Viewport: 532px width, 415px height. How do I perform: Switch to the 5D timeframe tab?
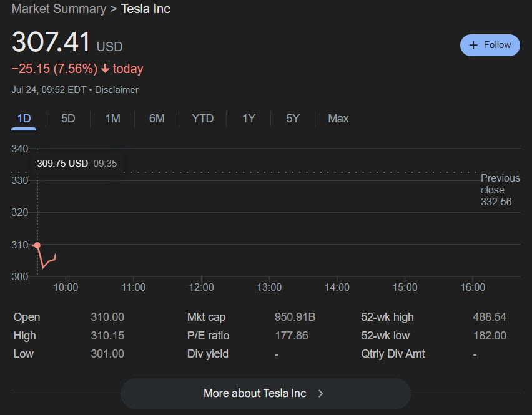pyautogui.click(x=67, y=119)
